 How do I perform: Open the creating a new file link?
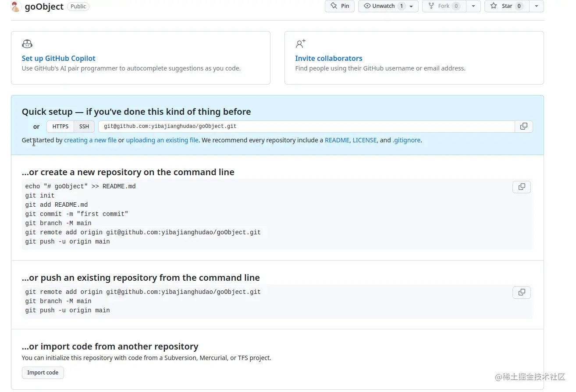[x=90, y=140]
